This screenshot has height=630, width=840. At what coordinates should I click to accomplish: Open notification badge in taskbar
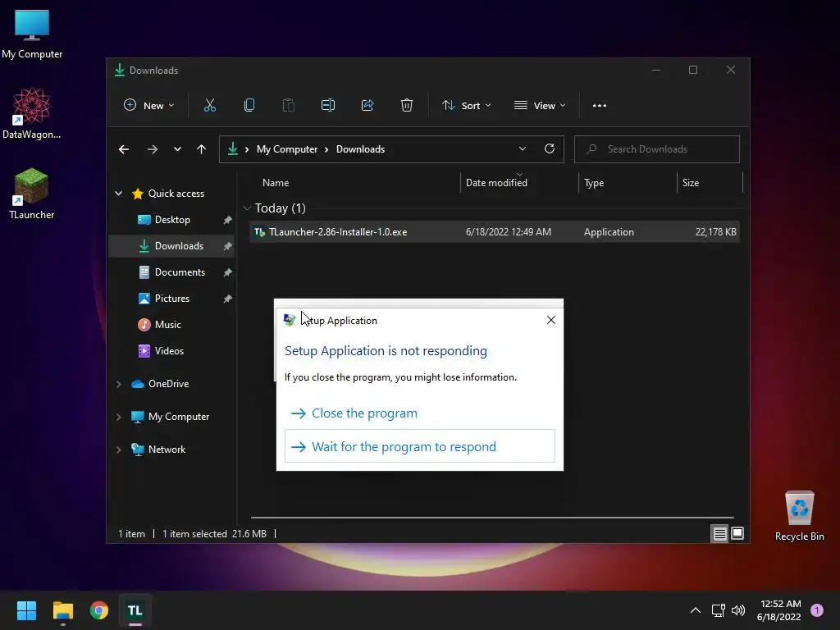pyautogui.click(x=817, y=609)
